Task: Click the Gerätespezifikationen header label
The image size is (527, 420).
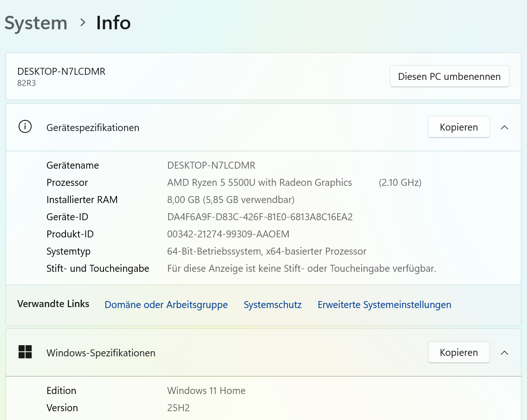Action: pos(93,128)
